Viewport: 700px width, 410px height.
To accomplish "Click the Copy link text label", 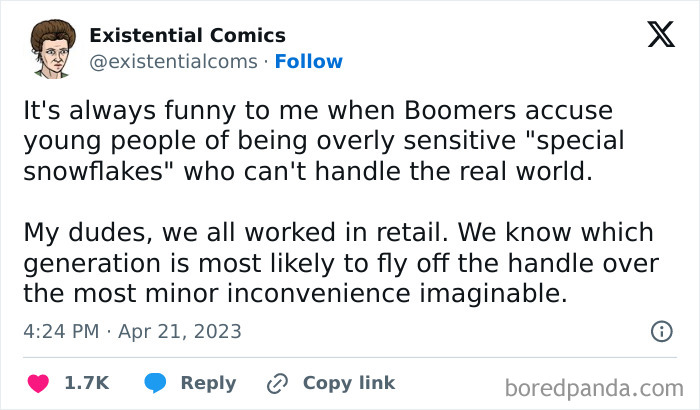I will coord(349,383).
